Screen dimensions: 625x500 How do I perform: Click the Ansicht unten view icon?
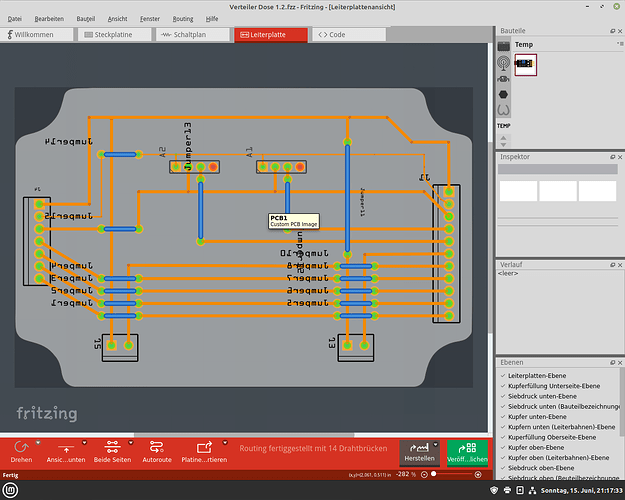[x=66, y=448]
